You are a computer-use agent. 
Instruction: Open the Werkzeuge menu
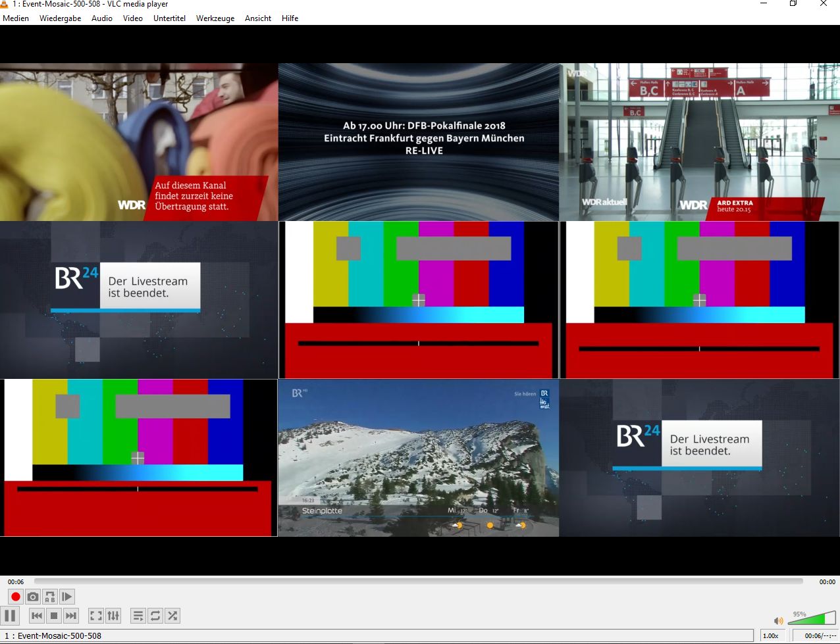click(x=215, y=18)
